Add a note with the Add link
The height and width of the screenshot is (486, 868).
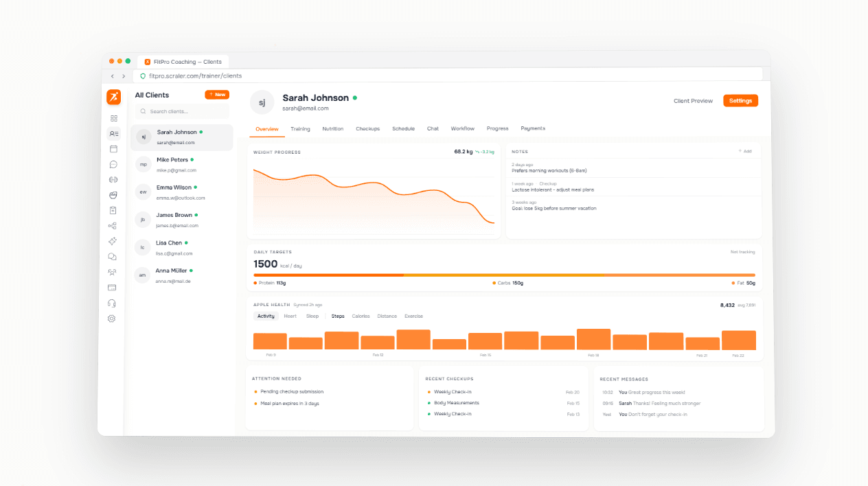(x=746, y=150)
